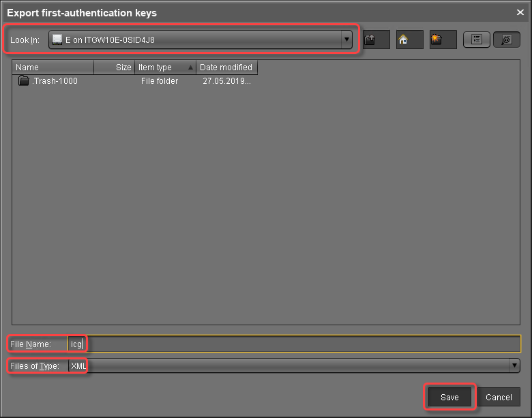The height and width of the screenshot is (418, 532).
Task: Sort files by Date modified column
Action: click(x=226, y=68)
